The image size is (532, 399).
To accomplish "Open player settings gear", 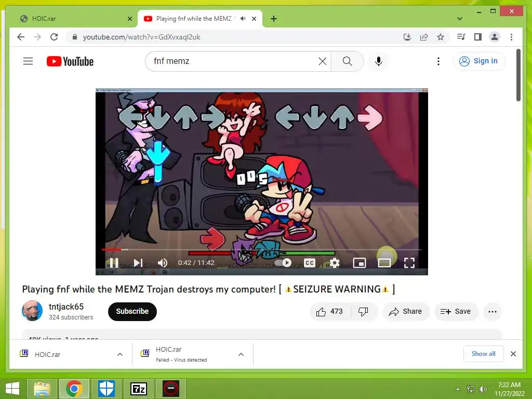I will click(335, 262).
